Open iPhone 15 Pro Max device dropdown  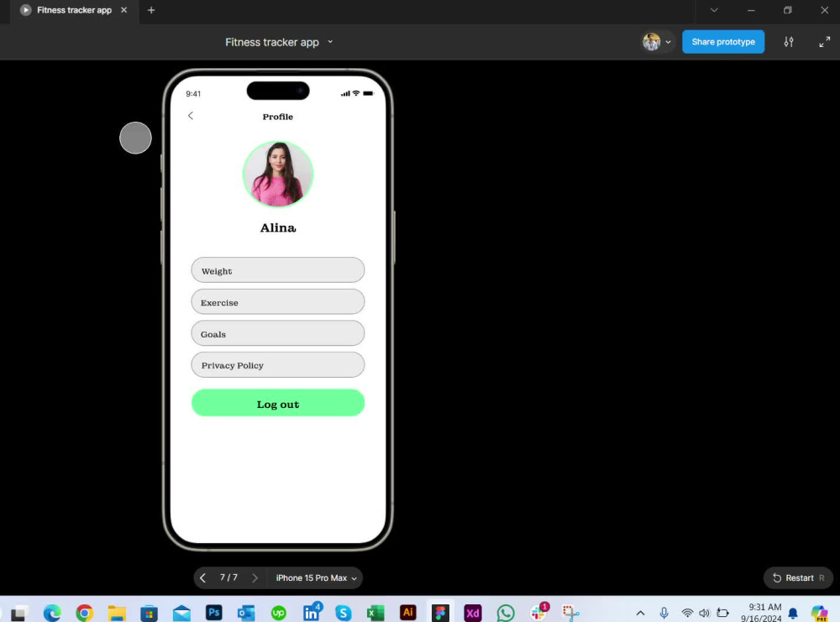[316, 578]
